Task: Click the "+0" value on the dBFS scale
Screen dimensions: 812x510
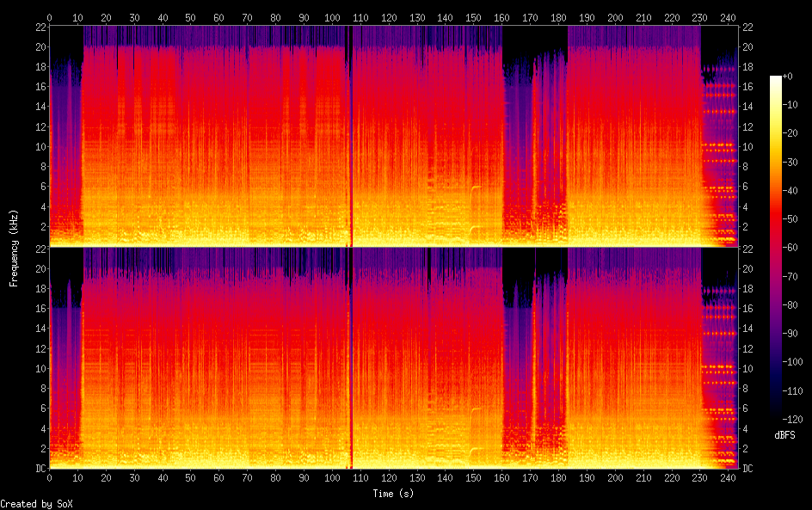Action: tap(787, 76)
